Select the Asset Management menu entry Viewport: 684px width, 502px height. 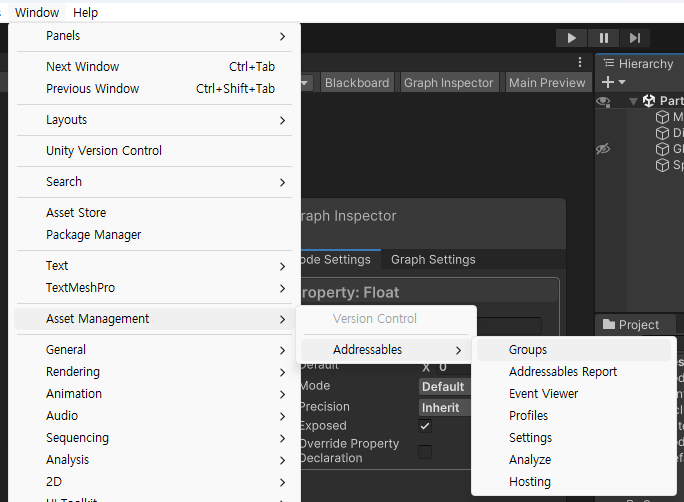pyautogui.click(x=154, y=319)
